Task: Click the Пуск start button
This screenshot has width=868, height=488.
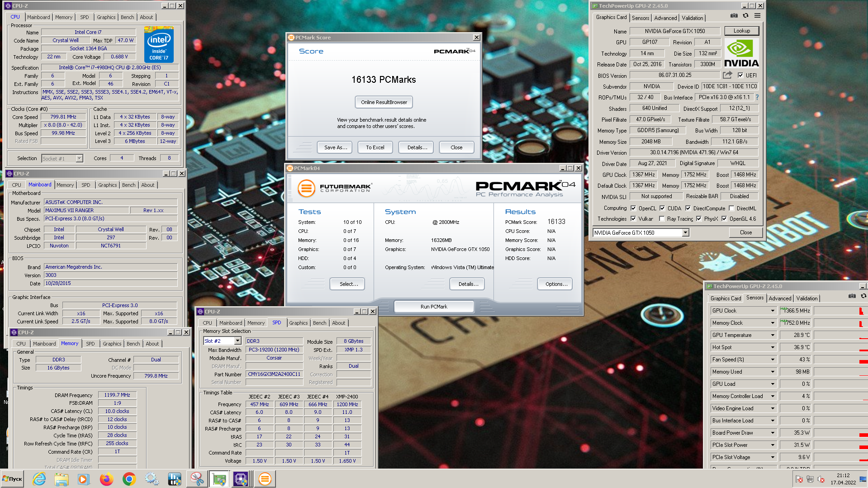Action: click(x=12, y=479)
